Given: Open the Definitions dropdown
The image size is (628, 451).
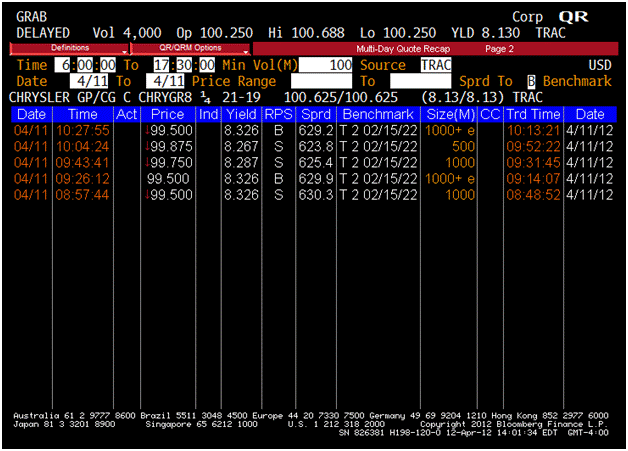Looking at the screenshot, I should coord(69,48).
